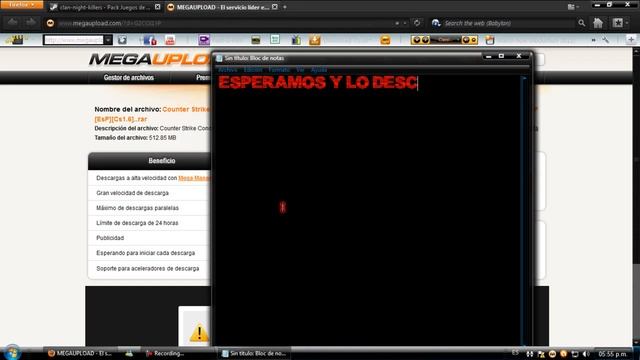Click Sin título Bloc de notas taskbar button
This screenshot has width=640, height=360.
coord(254,353)
